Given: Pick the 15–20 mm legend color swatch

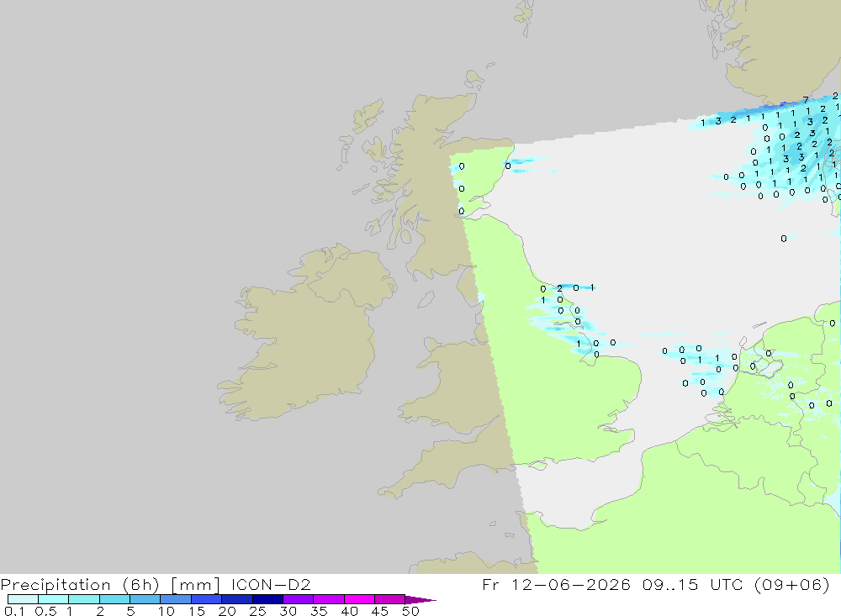Looking at the screenshot, I should [207, 599].
